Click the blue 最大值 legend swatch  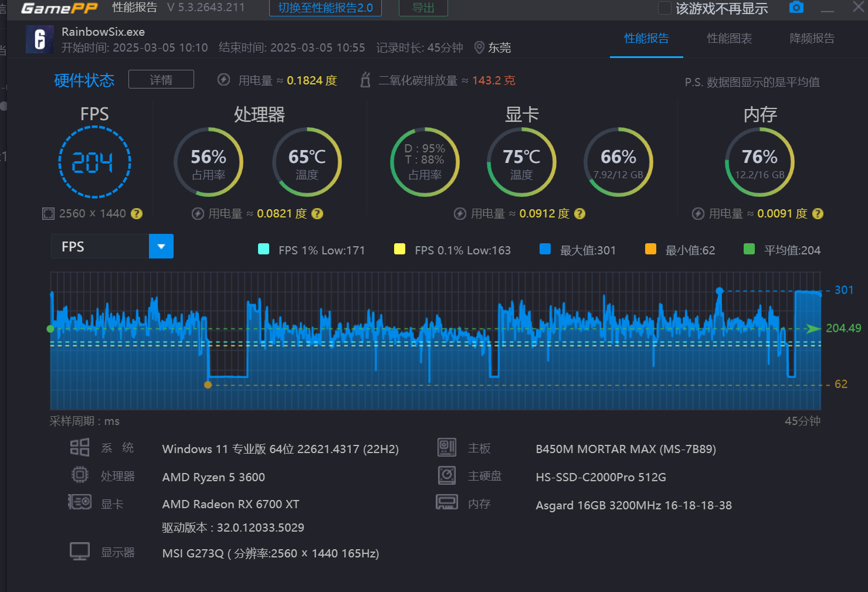tap(545, 249)
